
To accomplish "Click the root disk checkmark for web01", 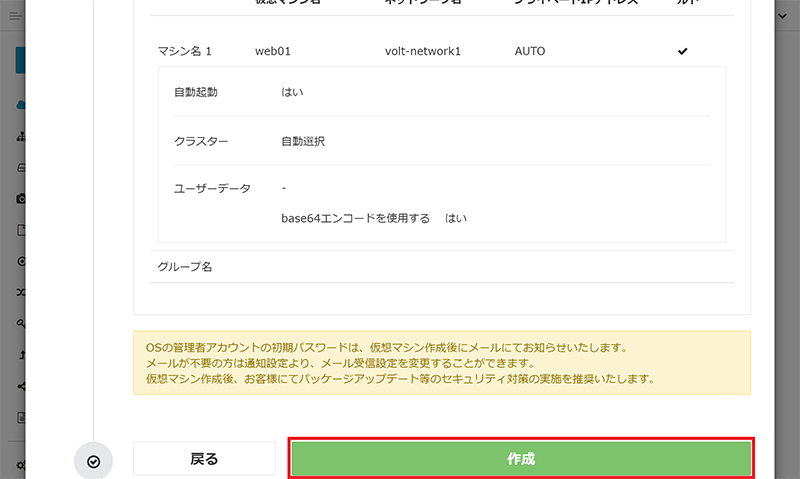I will [x=683, y=50].
